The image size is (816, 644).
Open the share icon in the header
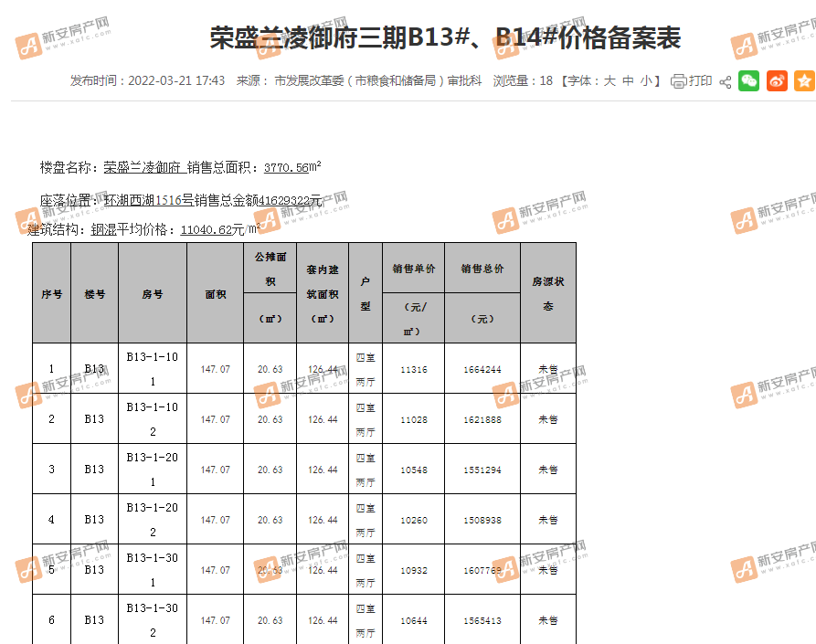pyautogui.click(x=725, y=81)
